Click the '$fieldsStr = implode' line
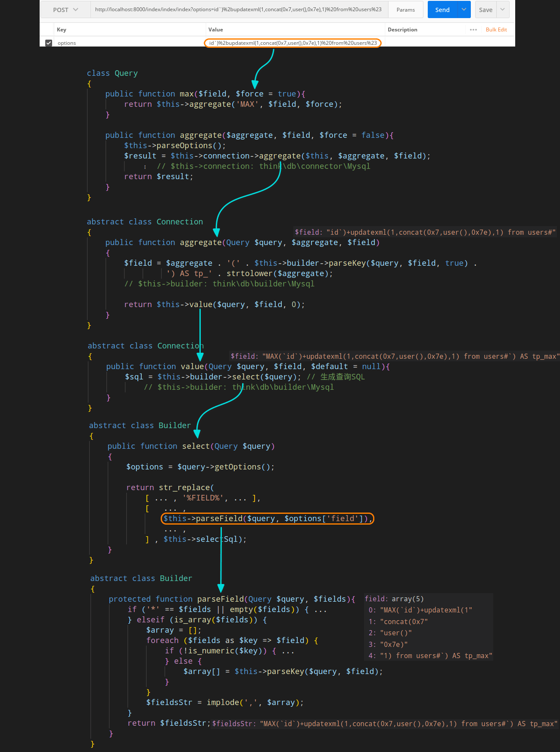Image resolution: width=560 pixels, height=752 pixels. [225, 702]
